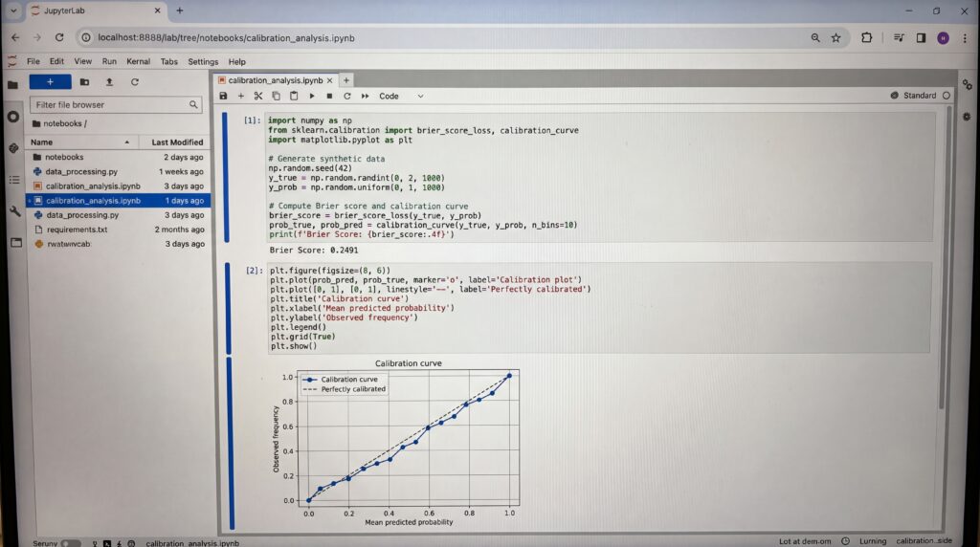Open the Tabs menu
The height and width of the screenshot is (547, 980).
[x=168, y=62]
